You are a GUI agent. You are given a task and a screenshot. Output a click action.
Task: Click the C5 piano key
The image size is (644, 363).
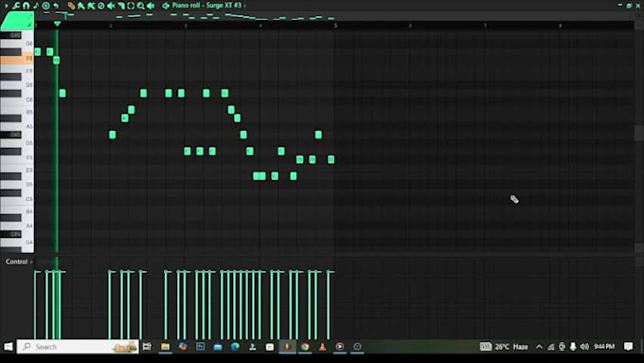click(x=16, y=199)
